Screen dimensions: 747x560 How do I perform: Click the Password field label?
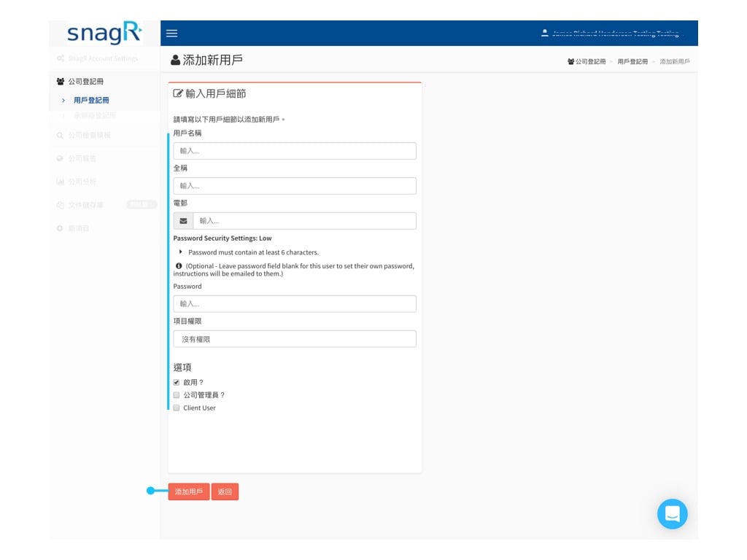[x=187, y=286]
